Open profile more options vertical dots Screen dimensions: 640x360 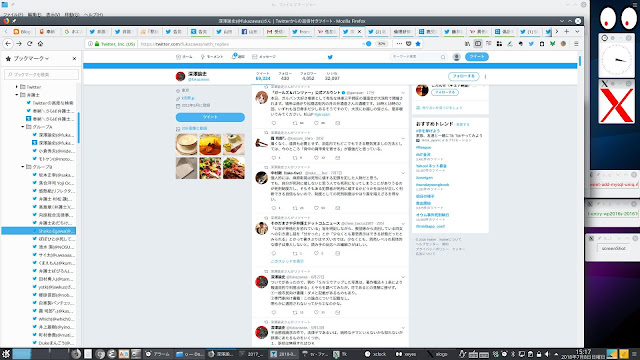[485, 76]
